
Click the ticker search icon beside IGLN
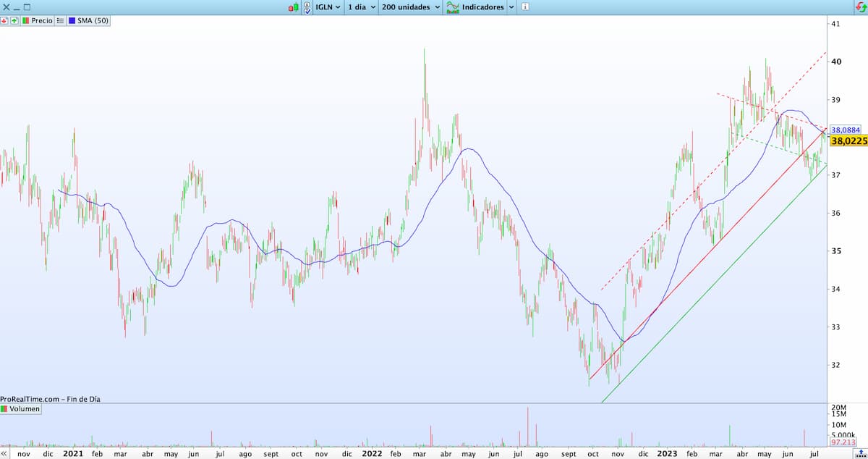pos(307,7)
